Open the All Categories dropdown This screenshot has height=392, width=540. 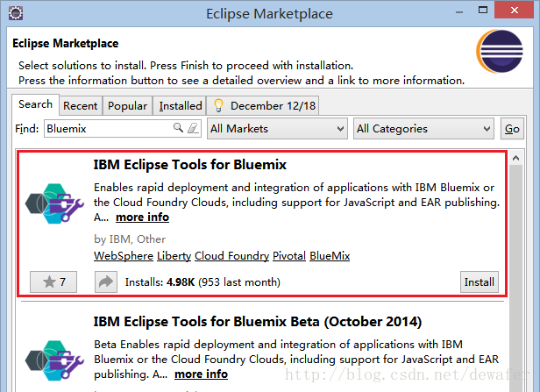[x=423, y=129]
